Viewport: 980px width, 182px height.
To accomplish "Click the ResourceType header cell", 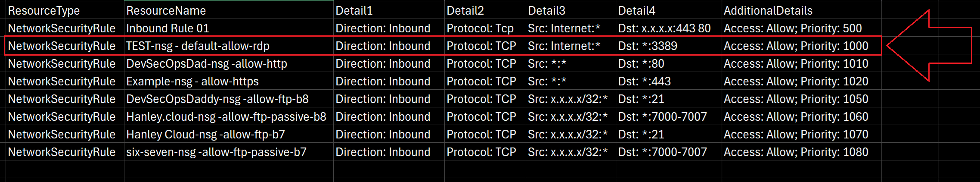I will 44,10.
